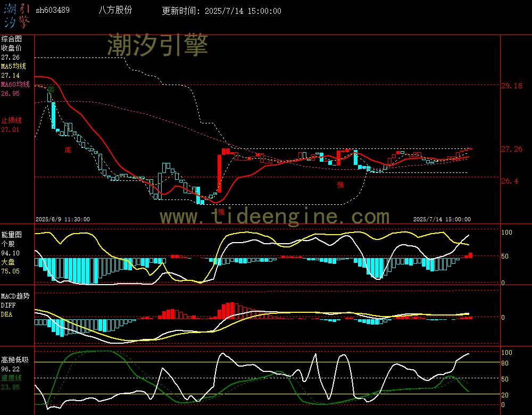Click the 100 axis label of energy chart

[x=506, y=233]
